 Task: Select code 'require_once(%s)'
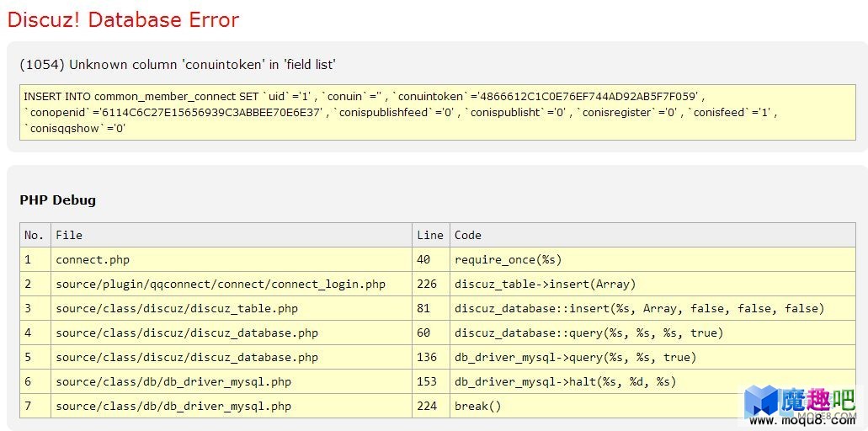pos(509,259)
